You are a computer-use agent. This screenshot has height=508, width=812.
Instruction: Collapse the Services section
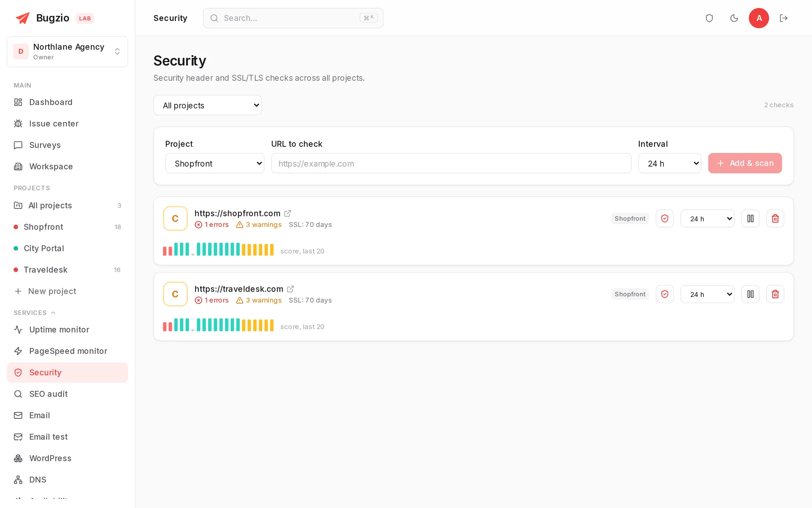[35, 313]
